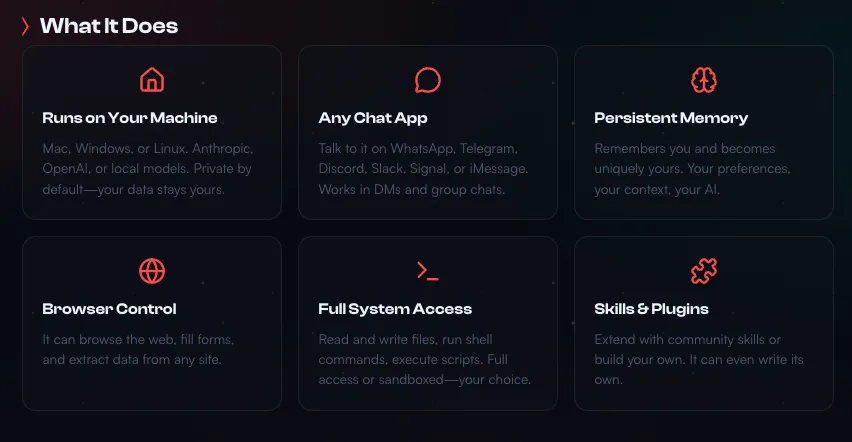Image resolution: width=852 pixels, height=442 pixels.
Task: Click the Mac, Windows, or Linux description
Action: coord(146,168)
